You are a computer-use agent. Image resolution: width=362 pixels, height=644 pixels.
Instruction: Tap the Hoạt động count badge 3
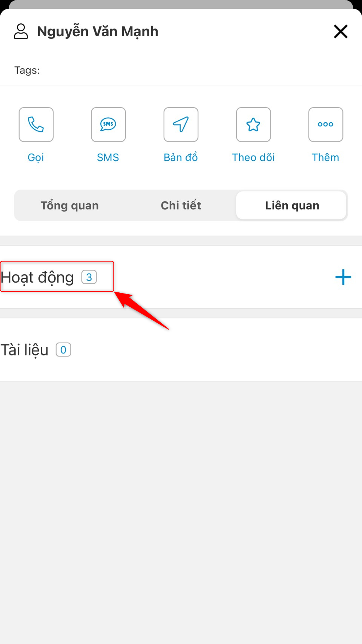89,277
